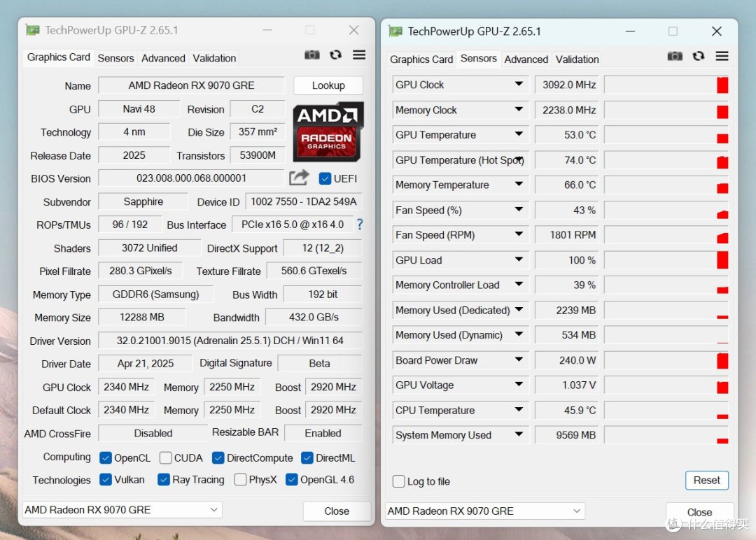This screenshot has height=540, width=756.
Task: Toggle the OpenGL 4.6 checkbox
Action: [292, 480]
